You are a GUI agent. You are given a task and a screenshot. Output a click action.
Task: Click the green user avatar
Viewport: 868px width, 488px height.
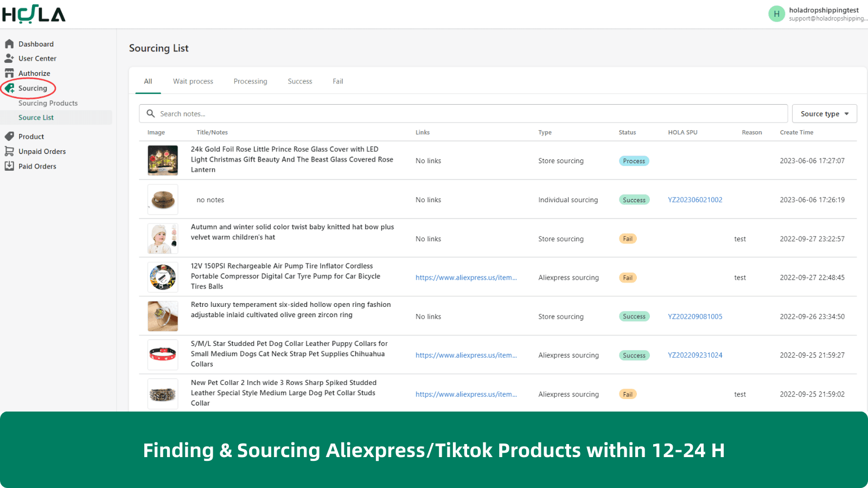776,14
